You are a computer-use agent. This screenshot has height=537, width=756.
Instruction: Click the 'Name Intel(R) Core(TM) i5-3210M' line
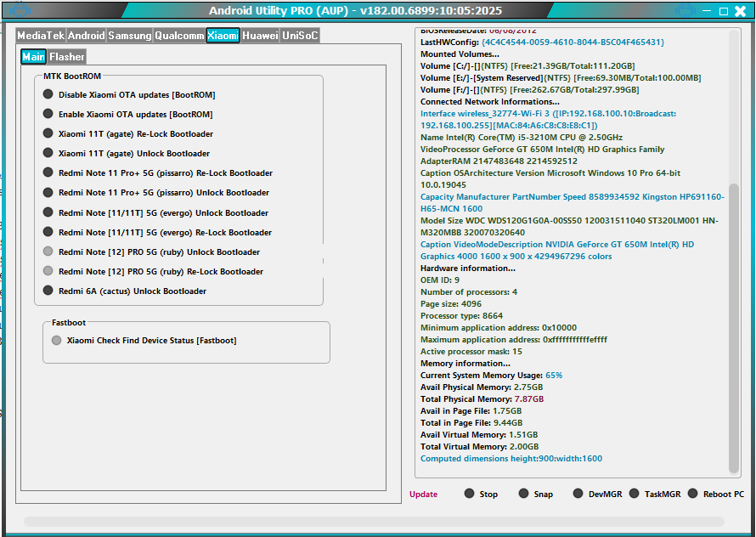(522, 138)
